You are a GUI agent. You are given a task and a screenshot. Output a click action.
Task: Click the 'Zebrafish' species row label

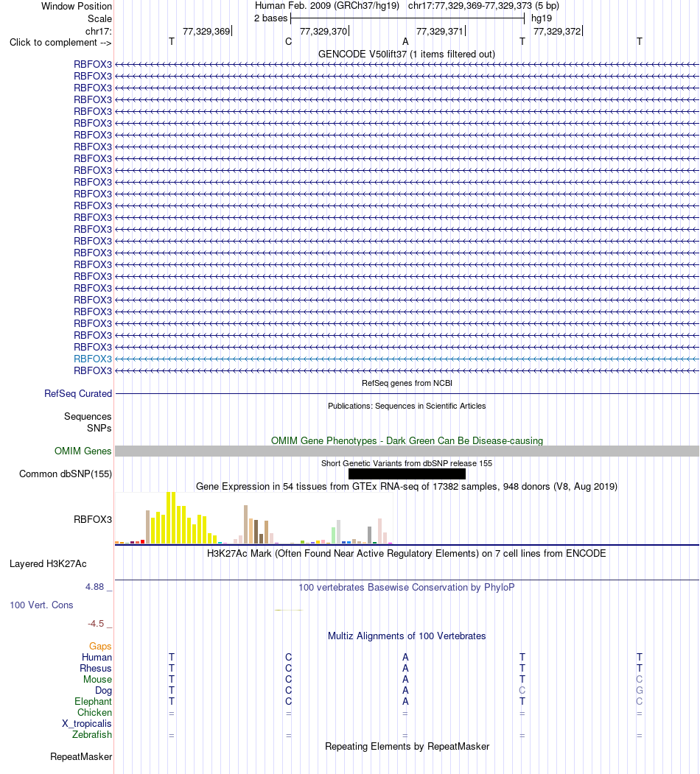tap(92, 734)
